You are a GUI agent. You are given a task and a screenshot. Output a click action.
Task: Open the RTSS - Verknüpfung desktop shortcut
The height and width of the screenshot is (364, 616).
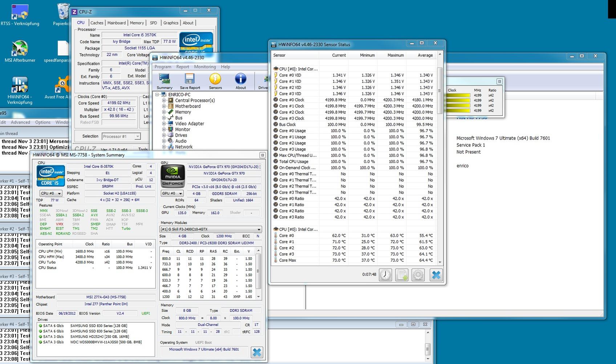point(20,15)
